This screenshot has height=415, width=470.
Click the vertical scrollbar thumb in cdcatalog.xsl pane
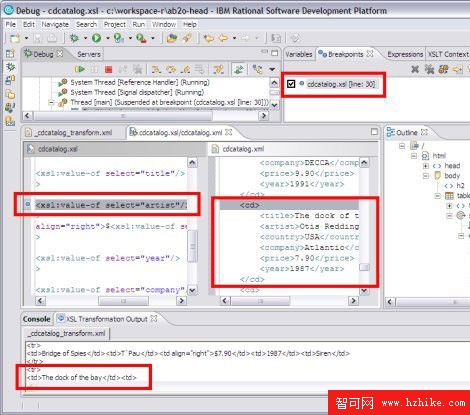point(193,246)
